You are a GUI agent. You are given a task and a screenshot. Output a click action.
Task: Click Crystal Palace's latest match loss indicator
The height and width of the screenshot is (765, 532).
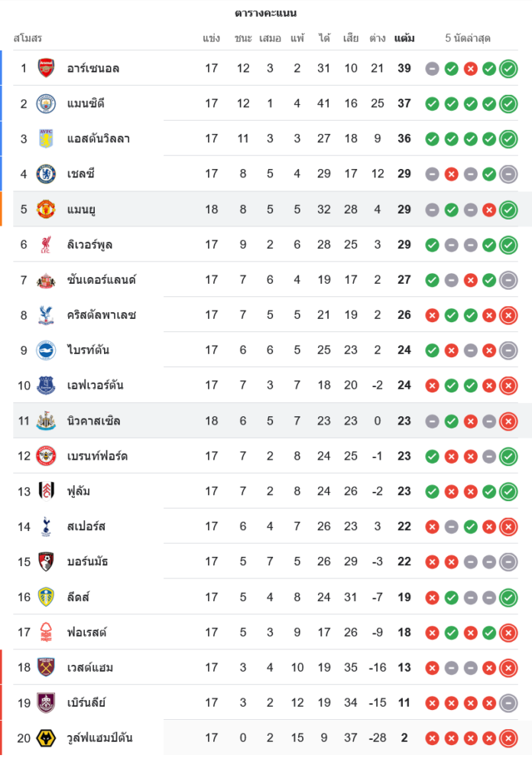coord(508,315)
